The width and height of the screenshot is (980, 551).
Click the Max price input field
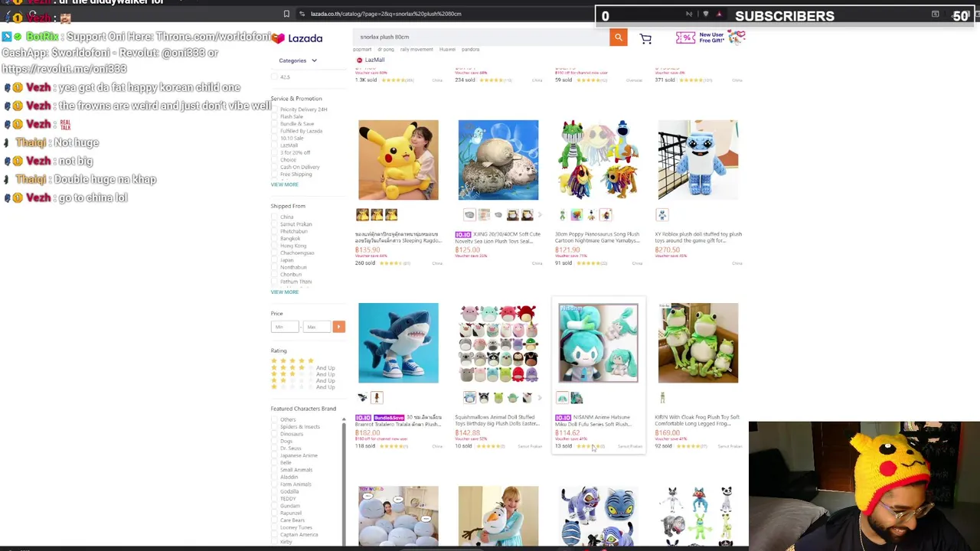(315, 327)
